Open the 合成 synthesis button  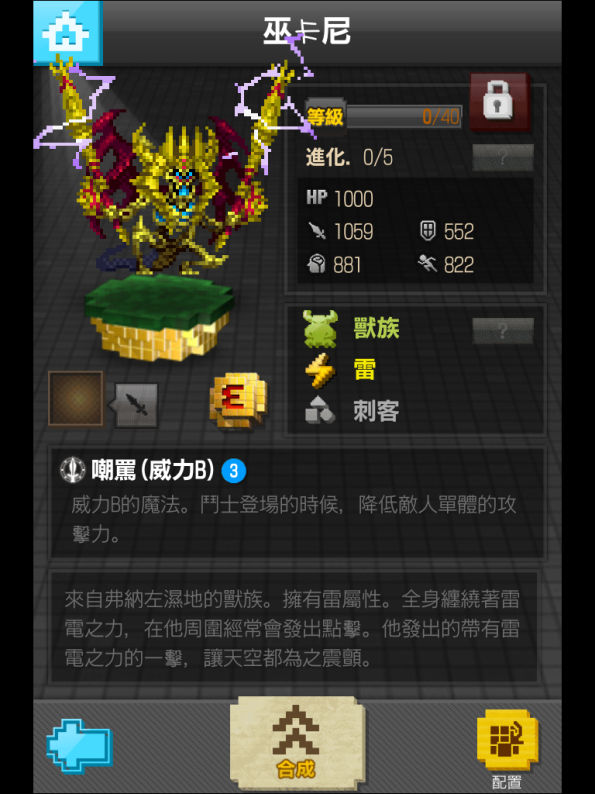pyautogui.click(x=298, y=742)
